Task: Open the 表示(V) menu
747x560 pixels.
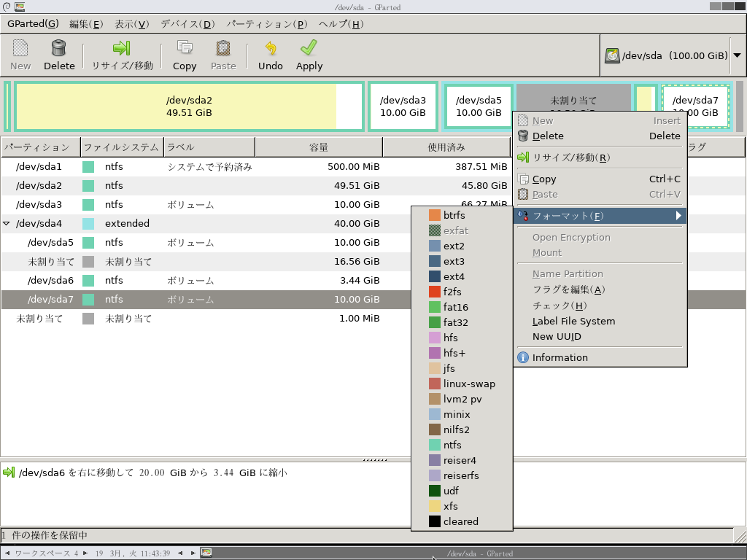Action: [132, 24]
